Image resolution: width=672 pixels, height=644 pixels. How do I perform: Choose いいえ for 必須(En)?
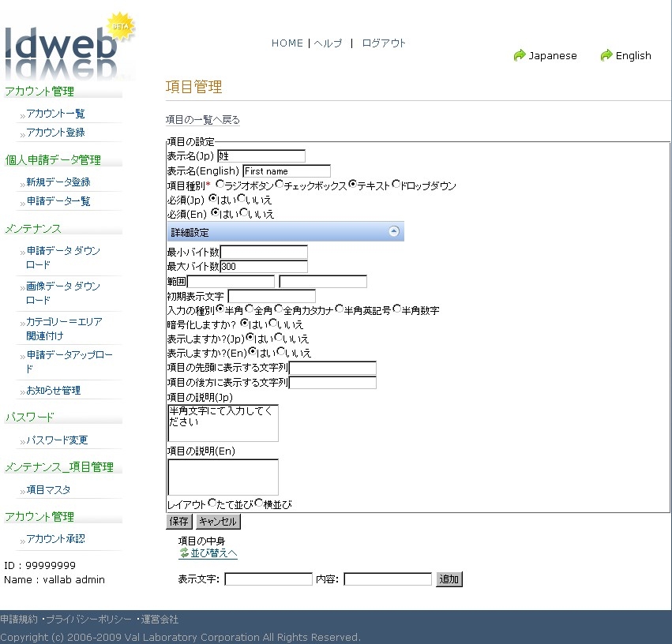click(243, 212)
